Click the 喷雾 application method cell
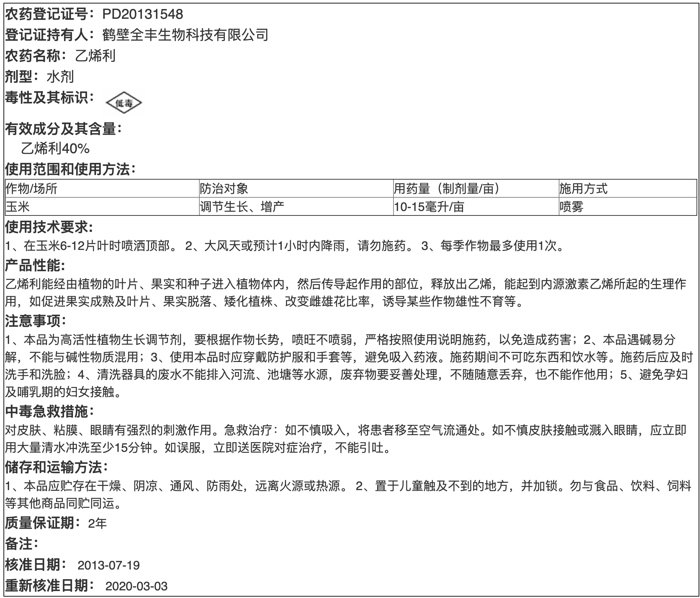 pyautogui.click(x=571, y=207)
